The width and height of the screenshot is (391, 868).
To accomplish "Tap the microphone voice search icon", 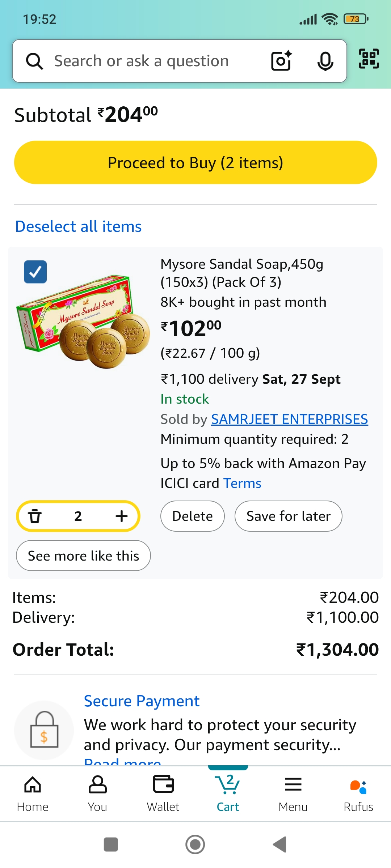I will click(325, 61).
